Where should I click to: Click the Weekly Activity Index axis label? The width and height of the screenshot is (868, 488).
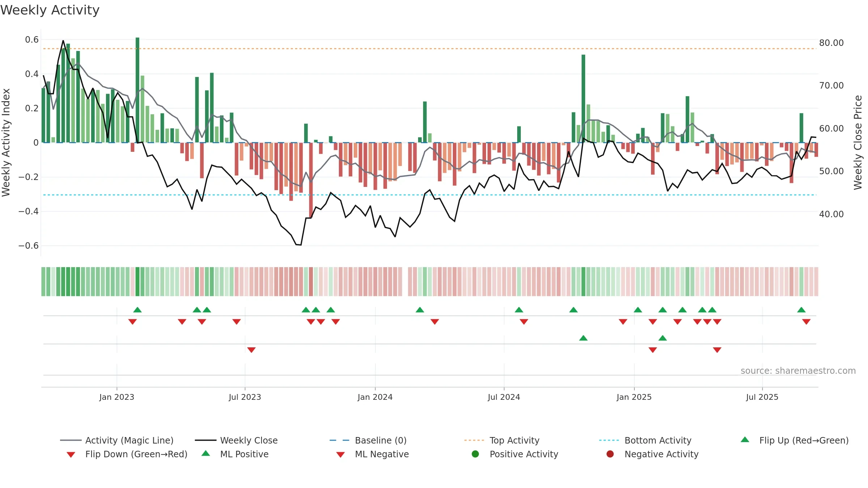(x=6, y=142)
